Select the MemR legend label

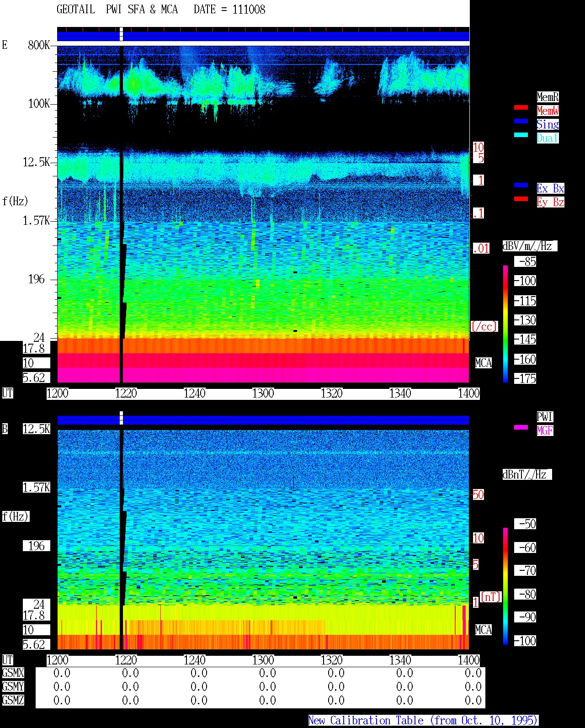click(548, 97)
